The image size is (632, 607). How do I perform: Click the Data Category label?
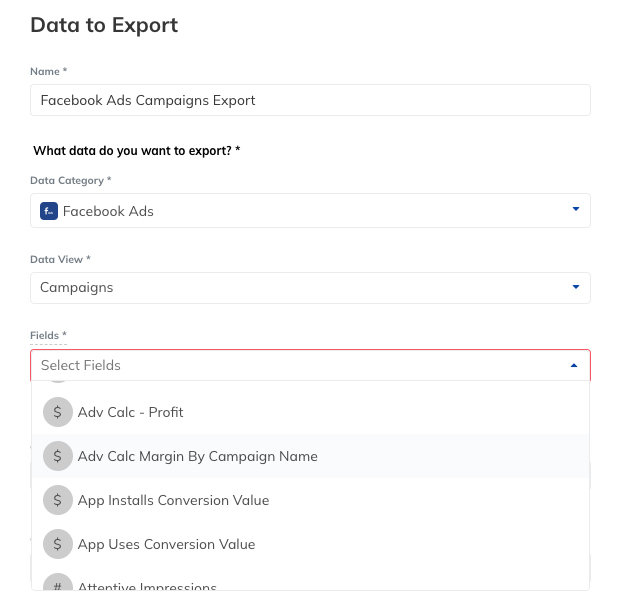click(71, 180)
